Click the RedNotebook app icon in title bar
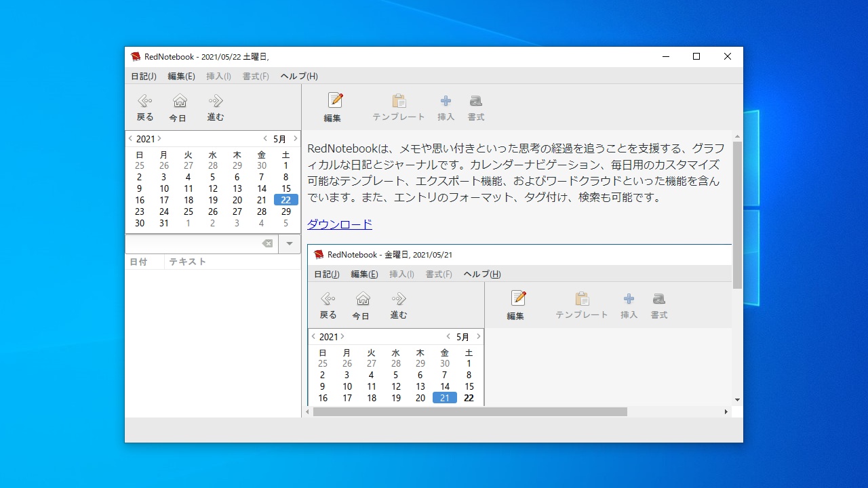Image resolution: width=868 pixels, height=488 pixels. pos(136,57)
